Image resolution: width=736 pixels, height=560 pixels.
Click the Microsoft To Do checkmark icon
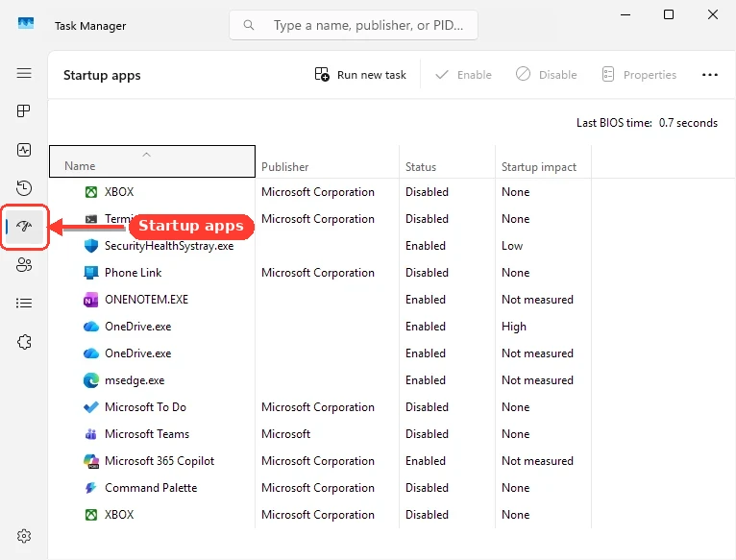click(91, 407)
